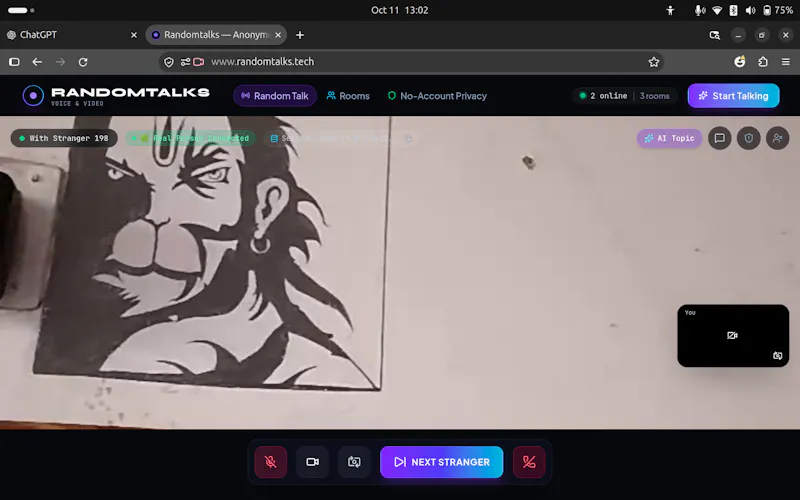Open the browser account avatar icon
Screen dimensions: 800x500
740,62
